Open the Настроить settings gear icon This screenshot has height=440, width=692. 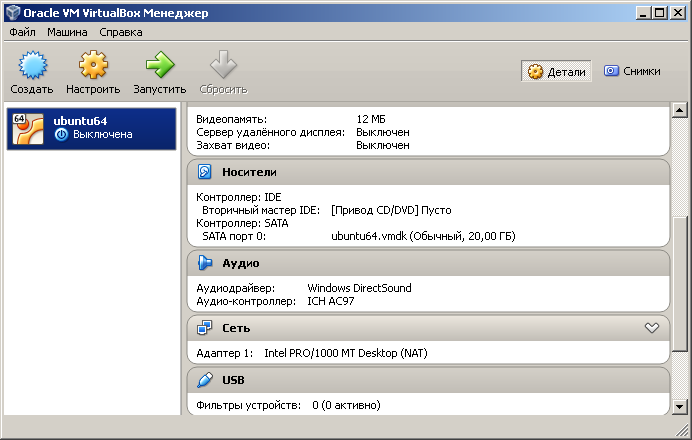[x=93, y=65]
